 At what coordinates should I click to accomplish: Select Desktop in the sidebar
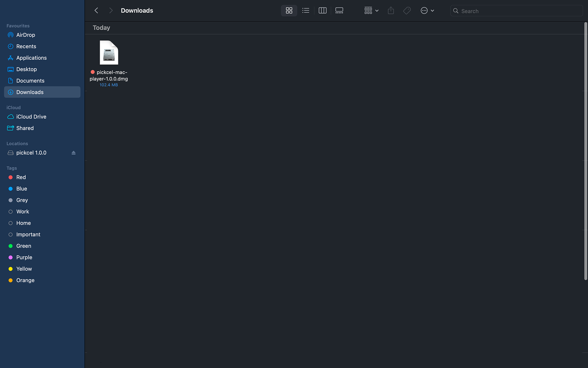click(27, 69)
